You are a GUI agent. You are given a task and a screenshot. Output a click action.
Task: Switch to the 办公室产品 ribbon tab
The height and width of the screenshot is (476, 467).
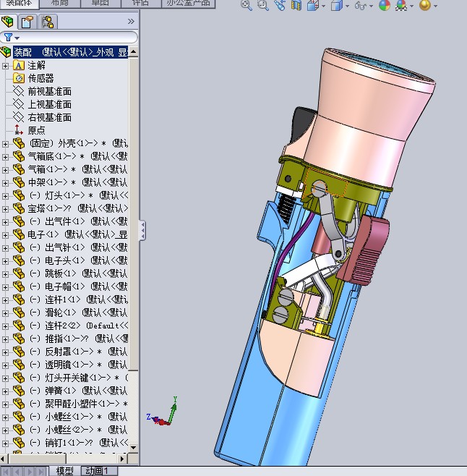[189, 3]
